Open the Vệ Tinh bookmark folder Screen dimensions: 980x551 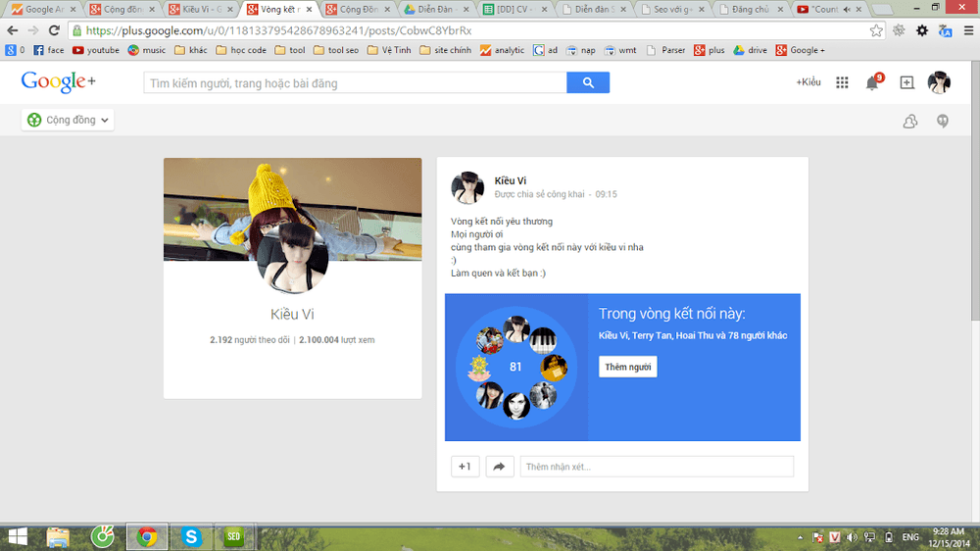[x=389, y=50]
